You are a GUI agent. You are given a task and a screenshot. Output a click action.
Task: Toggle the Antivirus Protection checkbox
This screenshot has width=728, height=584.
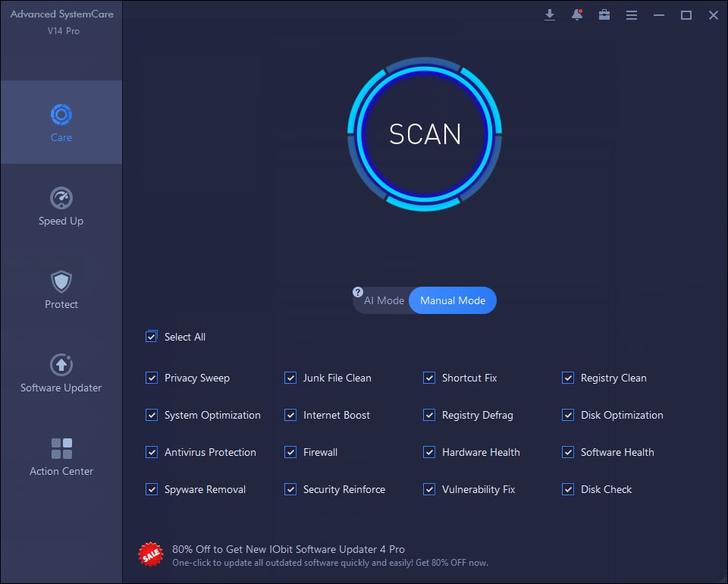(x=152, y=452)
